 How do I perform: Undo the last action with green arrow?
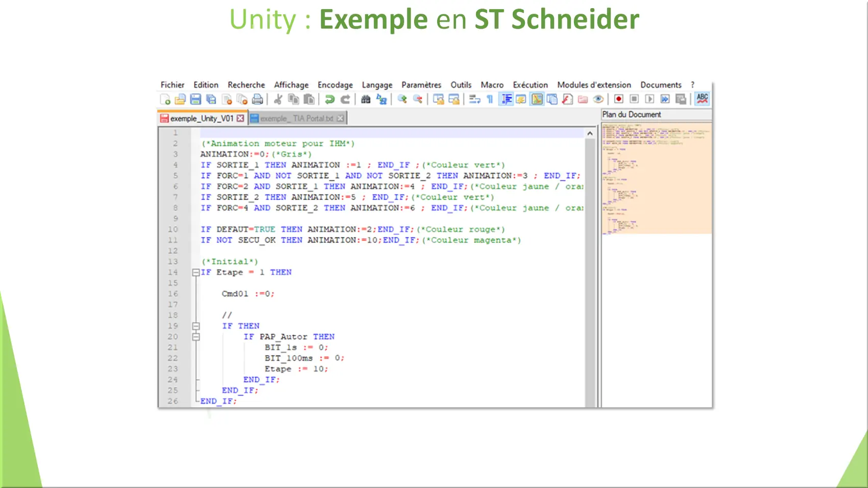pos(330,99)
